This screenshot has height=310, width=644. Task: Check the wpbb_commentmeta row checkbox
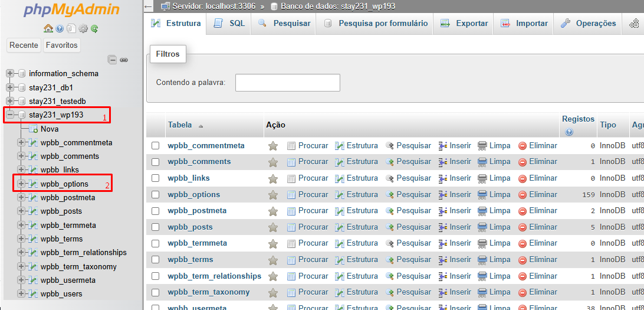pyautogui.click(x=155, y=146)
